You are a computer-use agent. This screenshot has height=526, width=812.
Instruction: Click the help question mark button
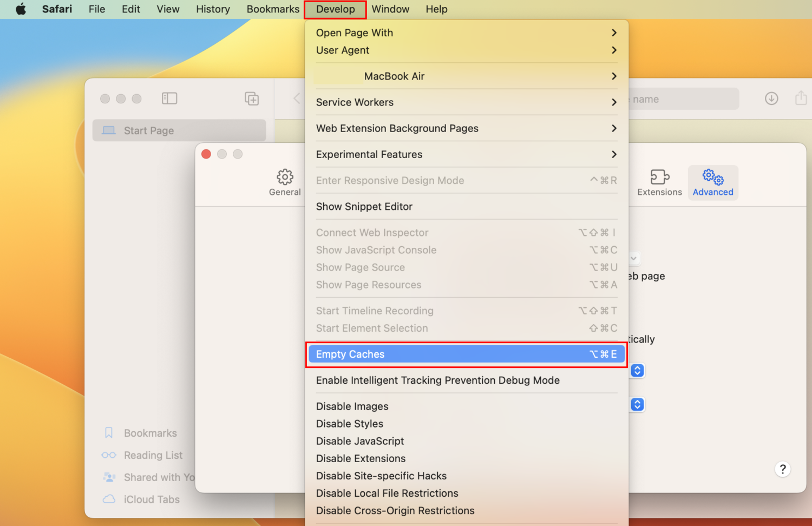783,469
